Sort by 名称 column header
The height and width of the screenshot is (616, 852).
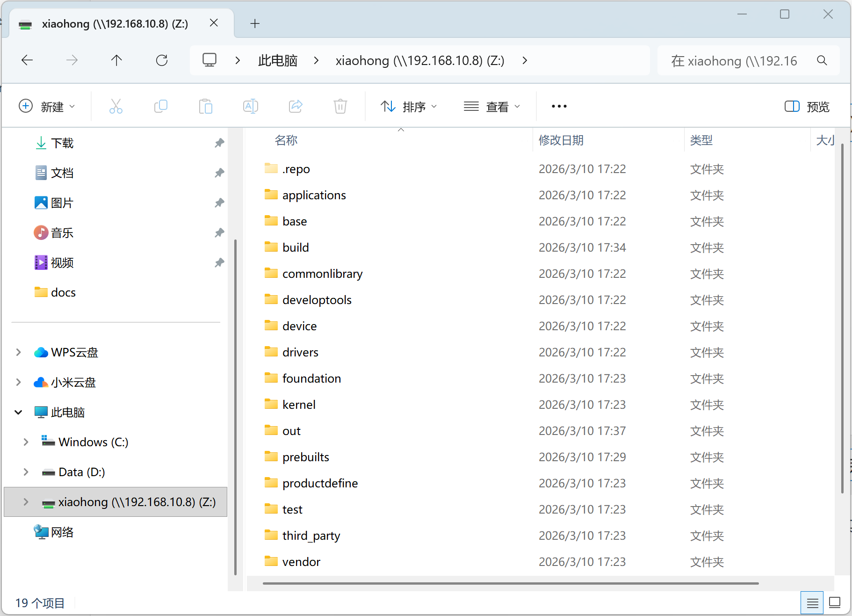tap(286, 140)
